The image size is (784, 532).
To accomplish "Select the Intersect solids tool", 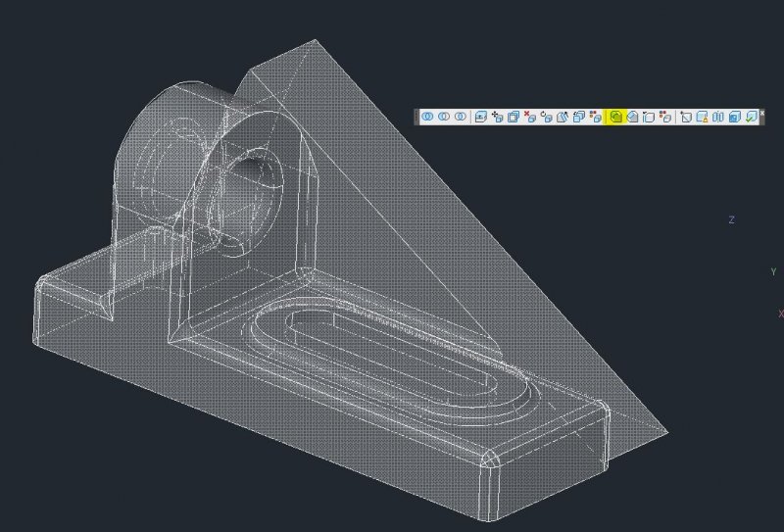I will coord(460,117).
